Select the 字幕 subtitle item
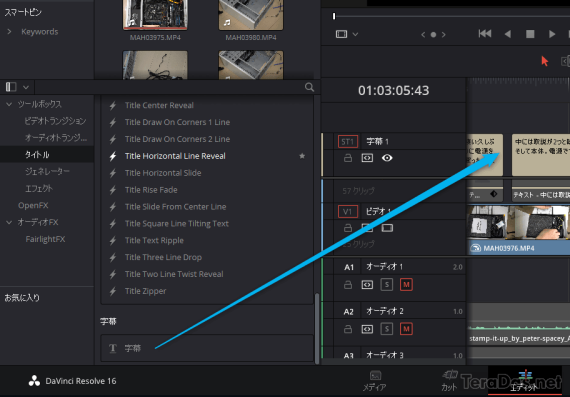Image resolution: width=570 pixels, height=397 pixels. coord(206,348)
